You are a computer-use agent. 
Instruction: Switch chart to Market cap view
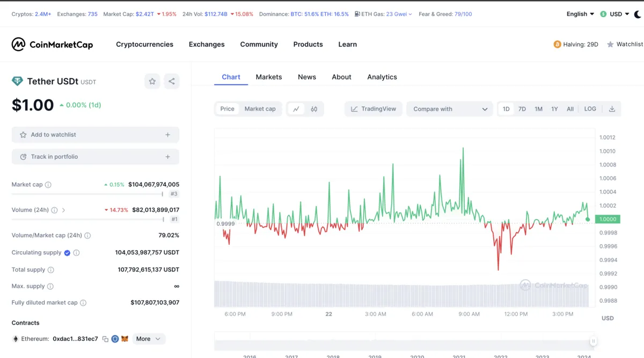coord(260,109)
